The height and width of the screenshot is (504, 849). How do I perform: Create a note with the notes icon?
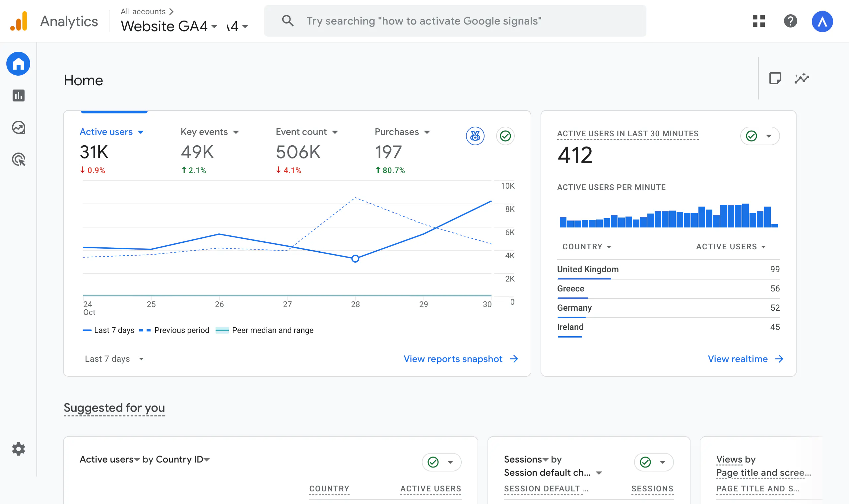(776, 78)
